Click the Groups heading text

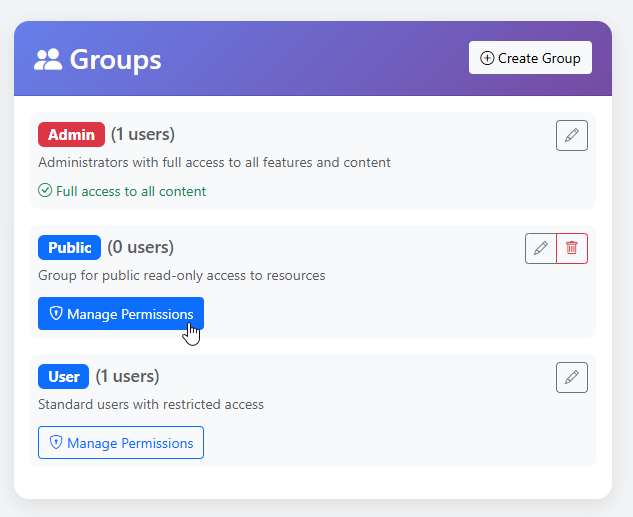click(115, 60)
